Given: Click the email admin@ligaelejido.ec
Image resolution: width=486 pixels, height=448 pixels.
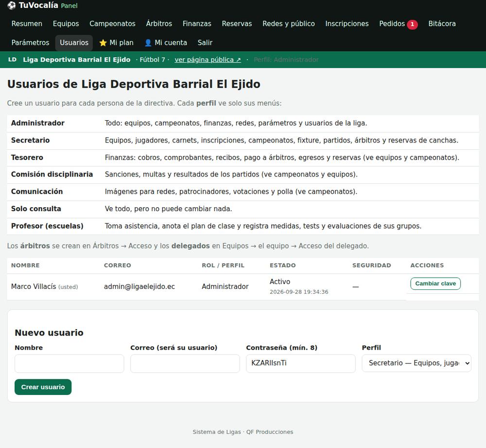Looking at the screenshot, I should click(x=139, y=287).
